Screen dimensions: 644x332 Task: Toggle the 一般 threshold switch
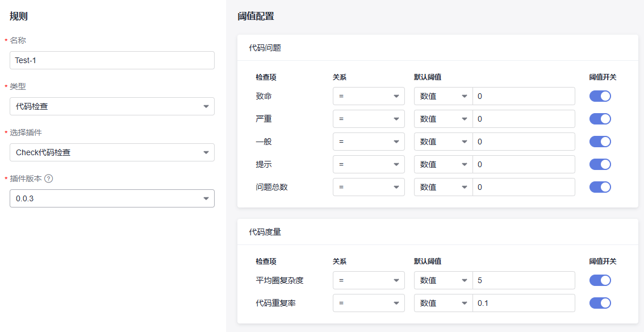pyautogui.click(x=600, y=142)
